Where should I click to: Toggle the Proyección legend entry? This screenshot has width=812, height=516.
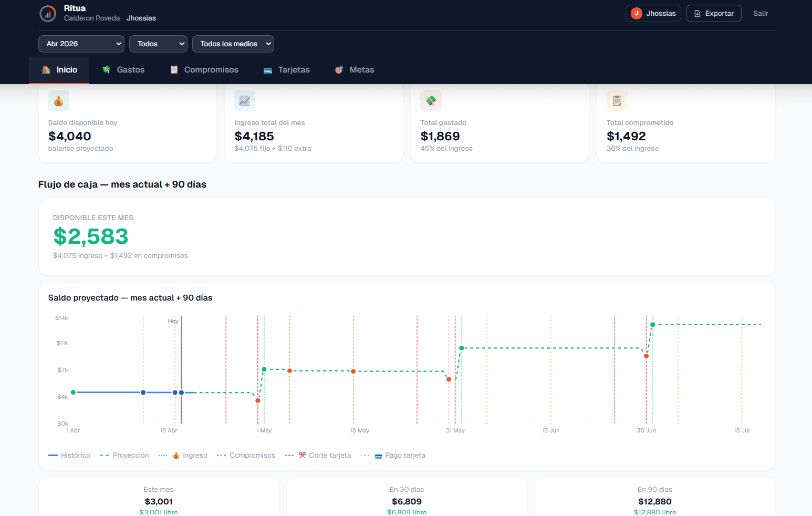coord(124,455)
